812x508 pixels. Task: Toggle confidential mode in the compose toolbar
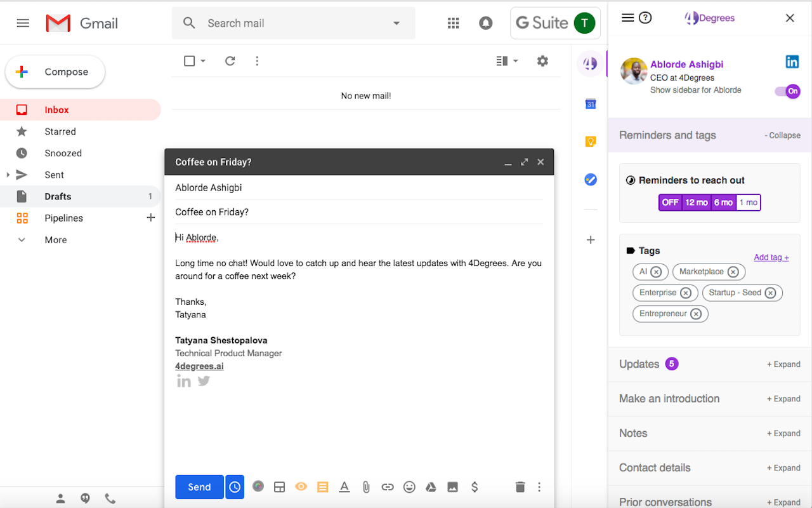(301, 486)
